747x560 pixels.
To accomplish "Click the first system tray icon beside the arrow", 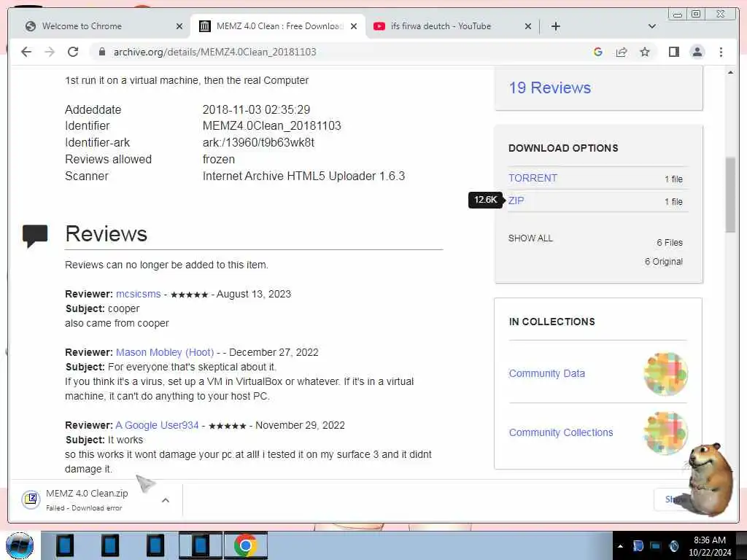I will [638, 546].
